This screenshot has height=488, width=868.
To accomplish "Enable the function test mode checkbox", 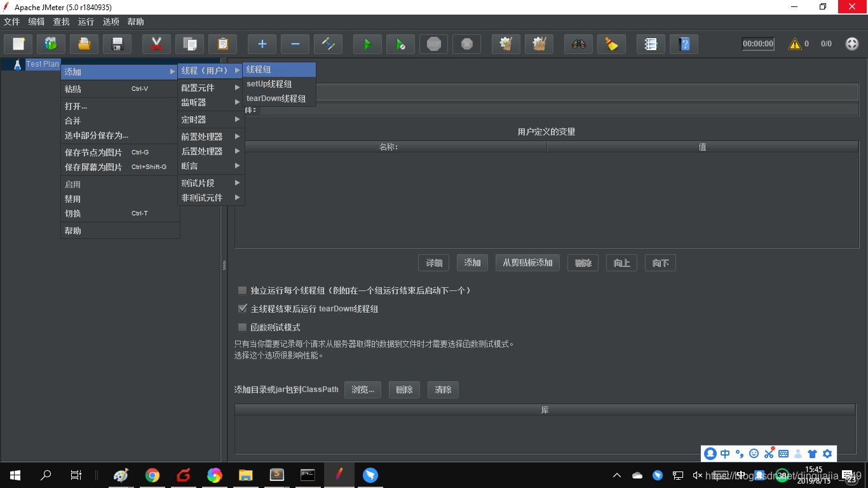I will coord(242,327).
